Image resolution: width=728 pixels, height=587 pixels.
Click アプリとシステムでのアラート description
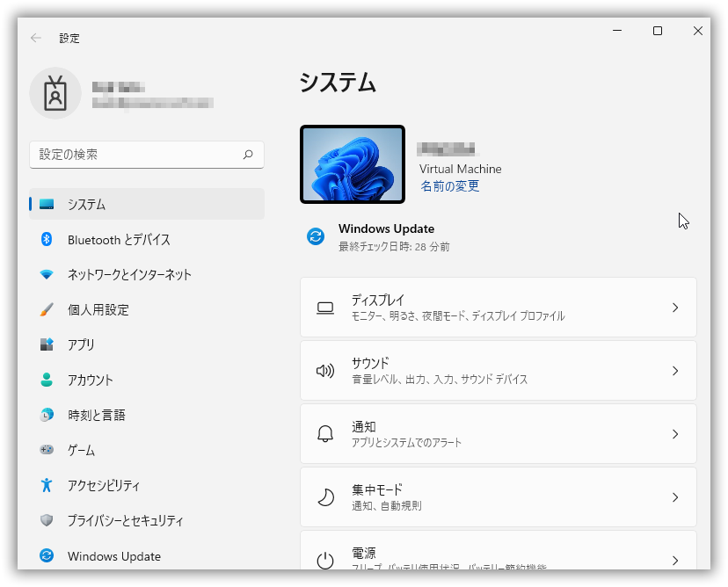tap(406, 442)
